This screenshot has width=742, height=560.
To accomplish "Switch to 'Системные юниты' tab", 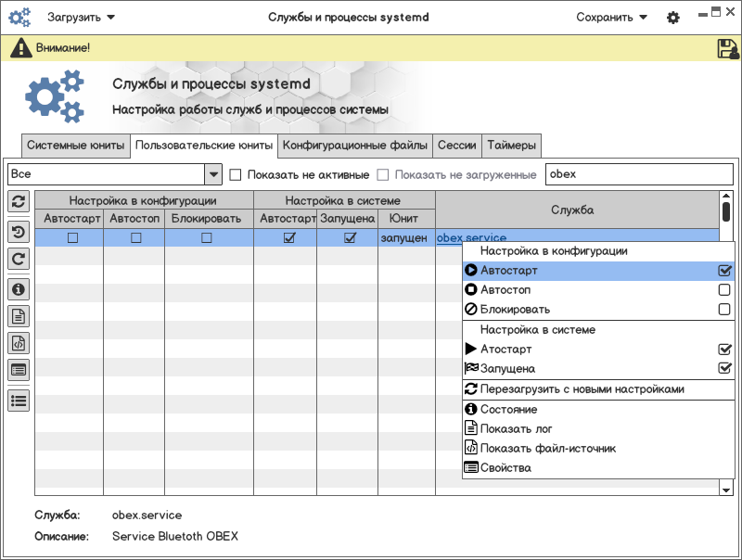I will [75, 146].
